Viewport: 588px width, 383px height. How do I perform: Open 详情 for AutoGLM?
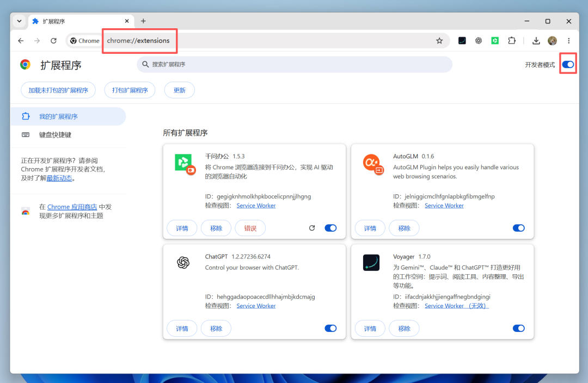tap(370, 228)
